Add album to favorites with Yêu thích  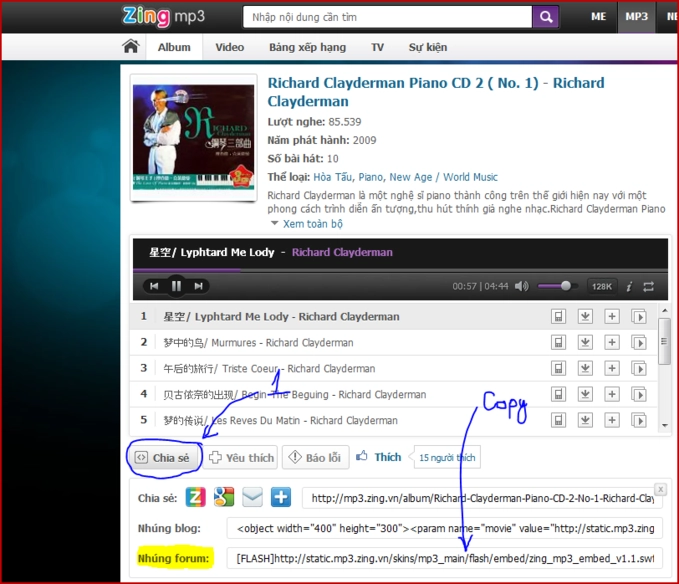[241, 458]
